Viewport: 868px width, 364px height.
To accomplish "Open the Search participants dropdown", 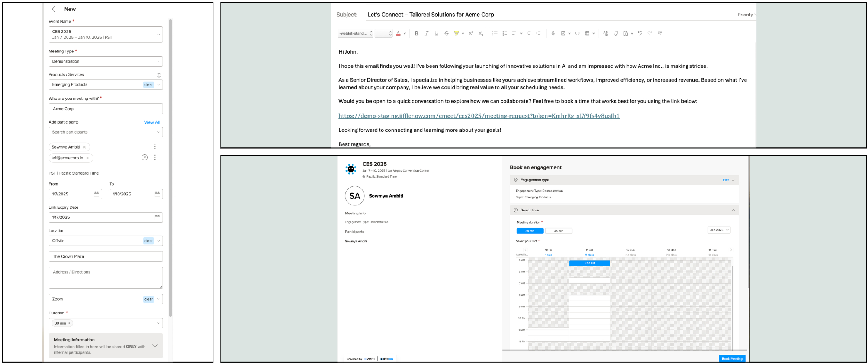I will click(x=106, y=132).
